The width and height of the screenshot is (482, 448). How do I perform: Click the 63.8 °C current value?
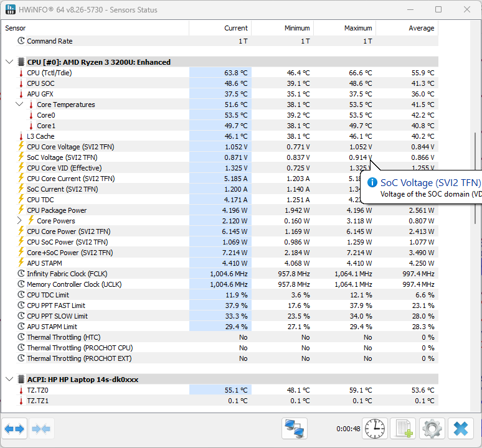[x=235, y=73]
